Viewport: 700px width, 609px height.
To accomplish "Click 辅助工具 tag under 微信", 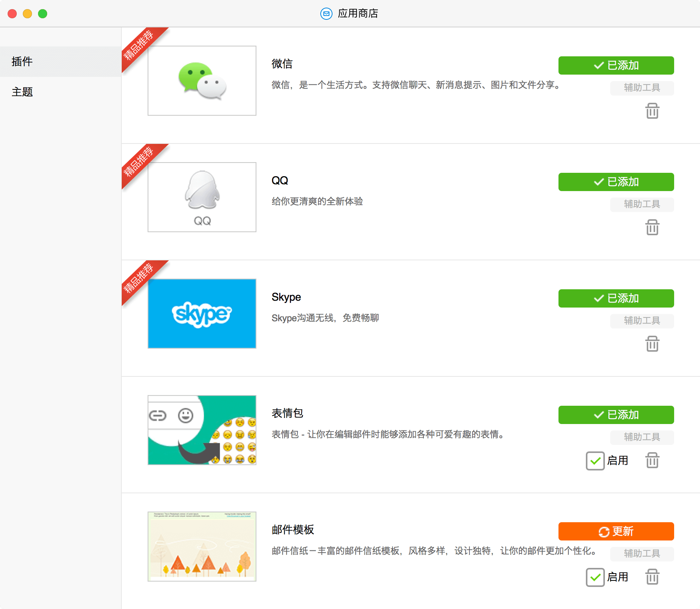I will 642,88.
